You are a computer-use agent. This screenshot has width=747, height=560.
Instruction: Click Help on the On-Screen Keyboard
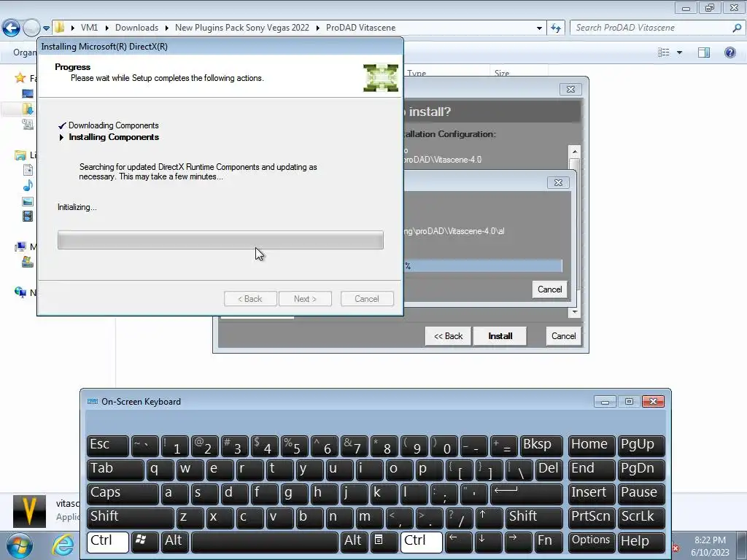click(x=641, y=542)
